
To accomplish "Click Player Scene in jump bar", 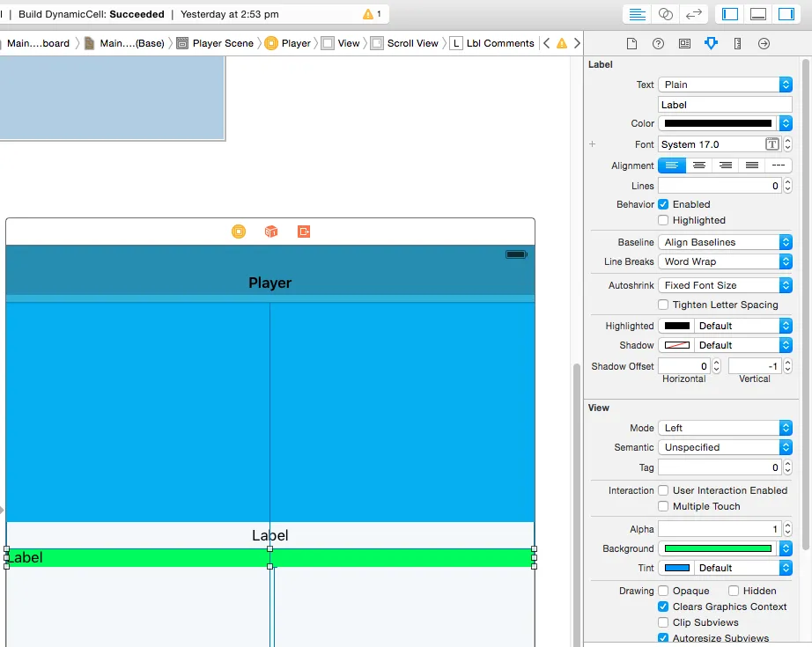I will [x=217, y=43].
